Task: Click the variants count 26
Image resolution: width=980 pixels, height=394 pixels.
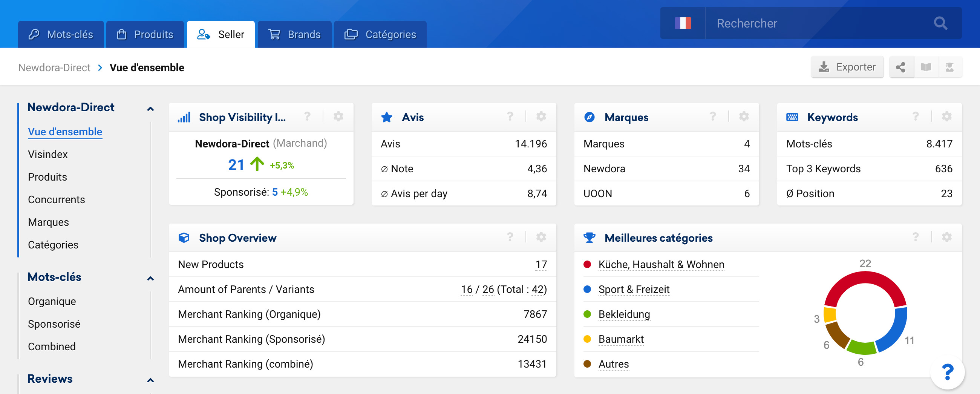Action: point(488,289)
